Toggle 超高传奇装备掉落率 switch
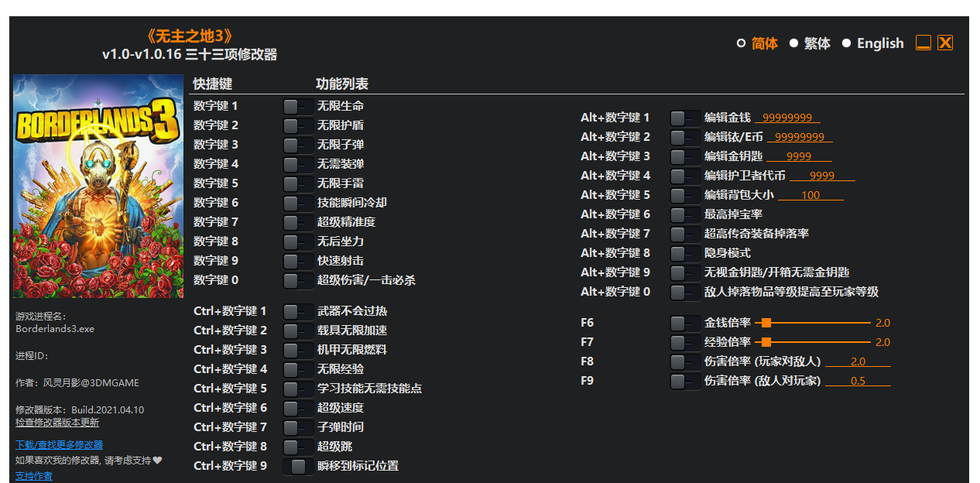This screenshot has width=980, height=483. click(x=685, y=234)
